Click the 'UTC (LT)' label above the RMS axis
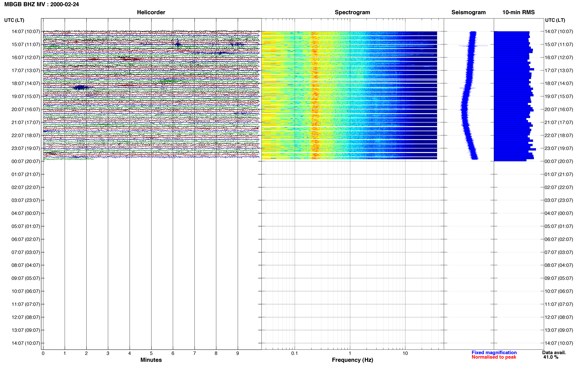 (555, 20)
